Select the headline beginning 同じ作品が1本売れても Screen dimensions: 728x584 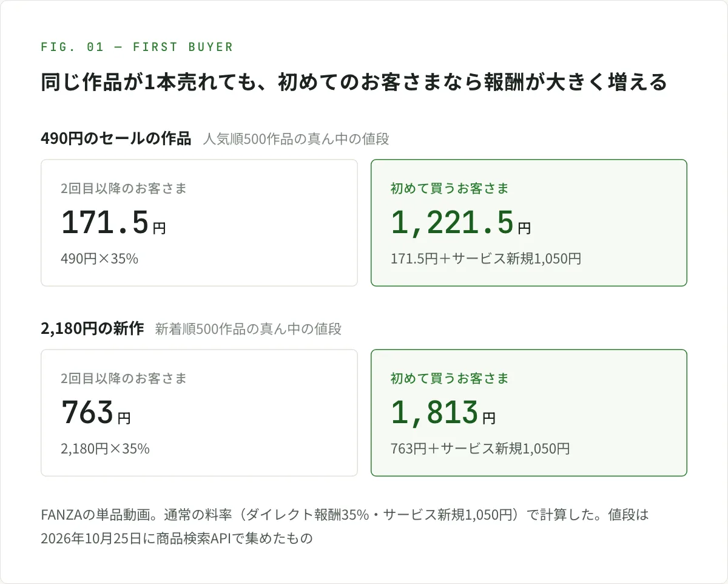click(354, 82)
